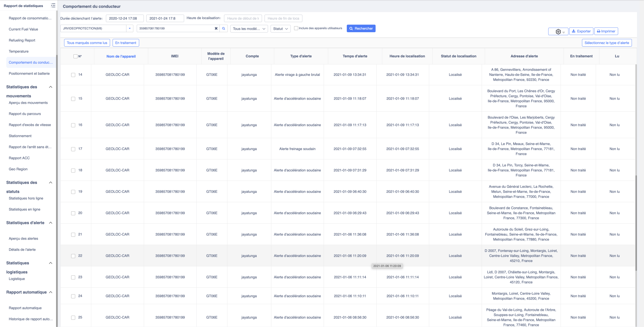Check the checkbox for row 14

pyautogui.click(x=73, y=75)
